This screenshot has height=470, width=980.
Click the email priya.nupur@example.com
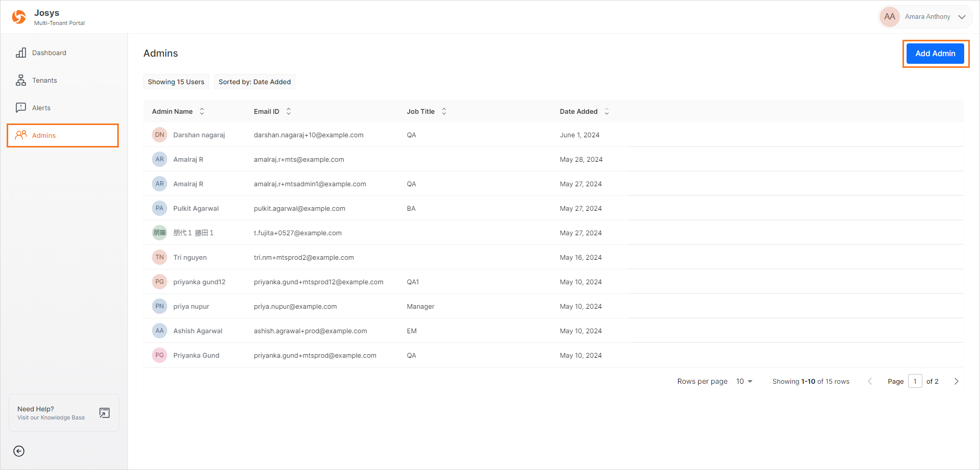tap(295, 306)
